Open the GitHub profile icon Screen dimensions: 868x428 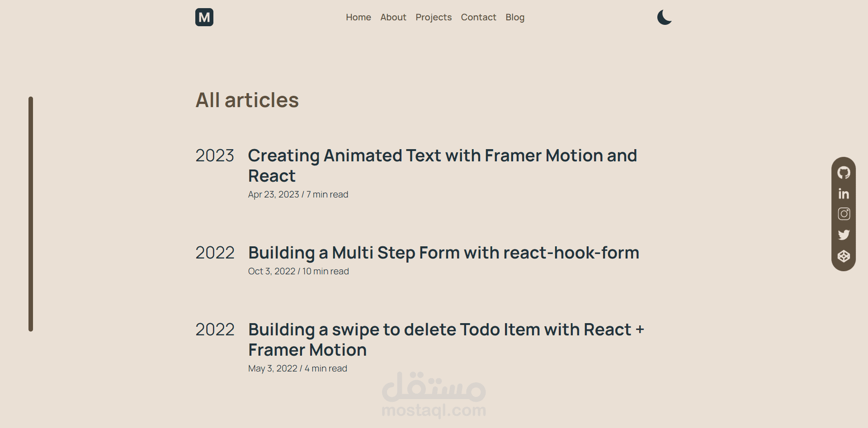(844, 173)
